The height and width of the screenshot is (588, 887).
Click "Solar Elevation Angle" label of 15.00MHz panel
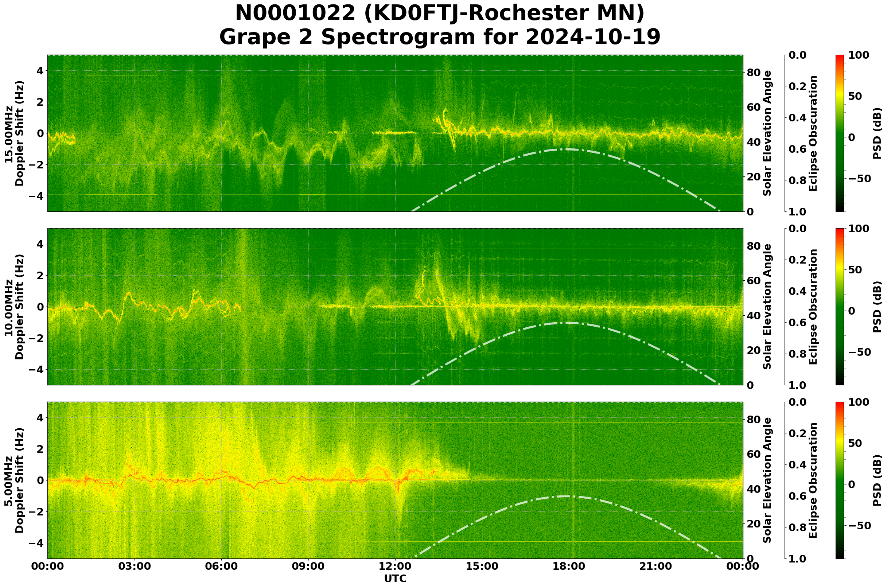click(768, 133)
